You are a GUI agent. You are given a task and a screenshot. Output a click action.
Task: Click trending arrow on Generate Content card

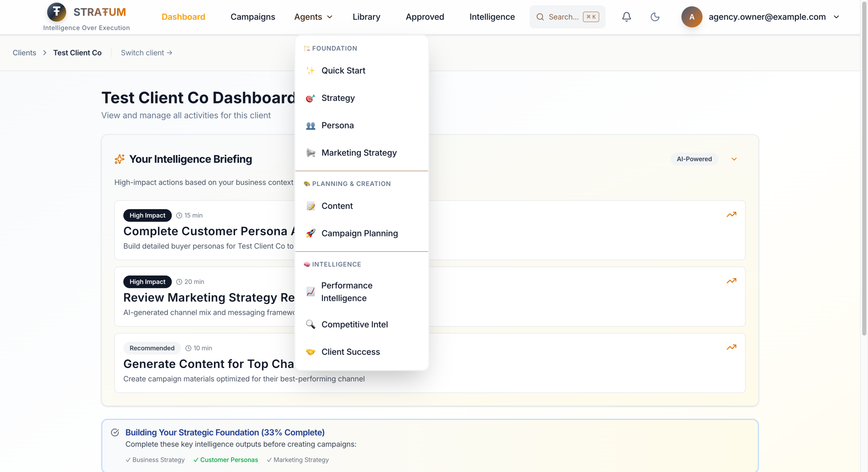pyautogui.click(x=731, y=347)
